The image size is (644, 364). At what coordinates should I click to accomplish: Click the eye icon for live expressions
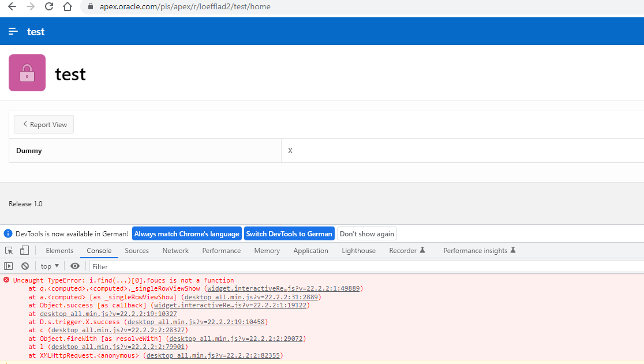75,266
